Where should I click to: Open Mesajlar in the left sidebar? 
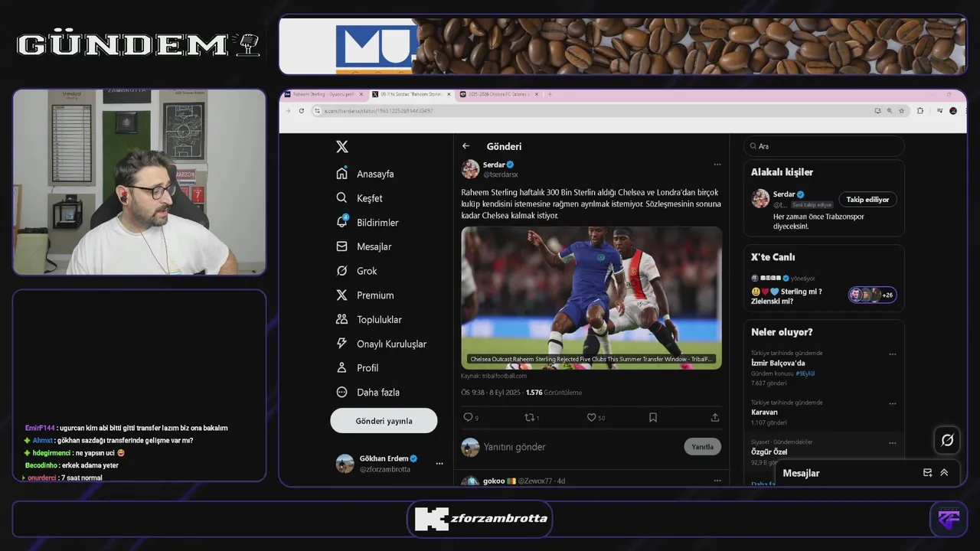(364, 246)
